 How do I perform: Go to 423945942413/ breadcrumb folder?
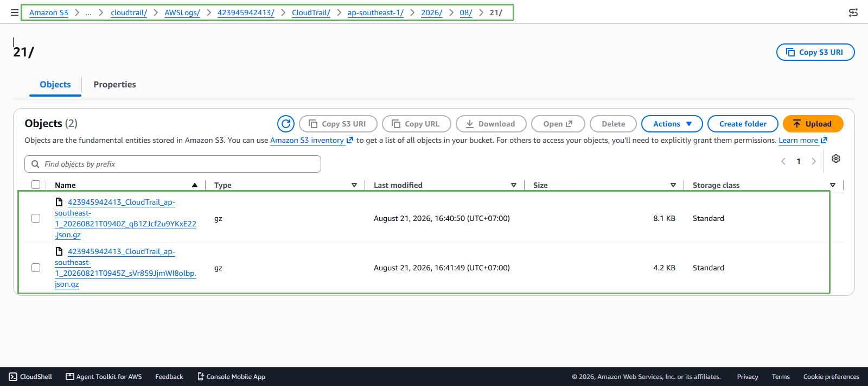click(x=246, y=12)
